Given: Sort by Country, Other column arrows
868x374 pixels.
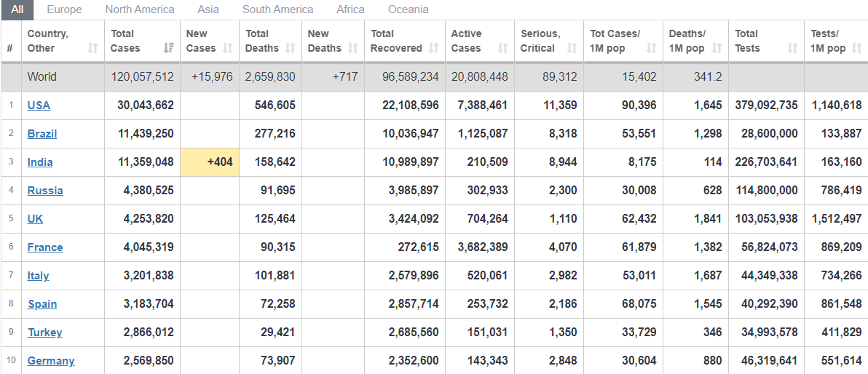Looking at the screenshot, I should click(x=93, y=49).
